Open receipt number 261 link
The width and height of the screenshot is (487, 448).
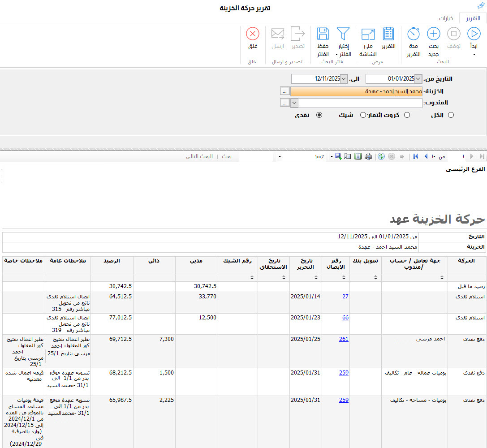point(343,339)
